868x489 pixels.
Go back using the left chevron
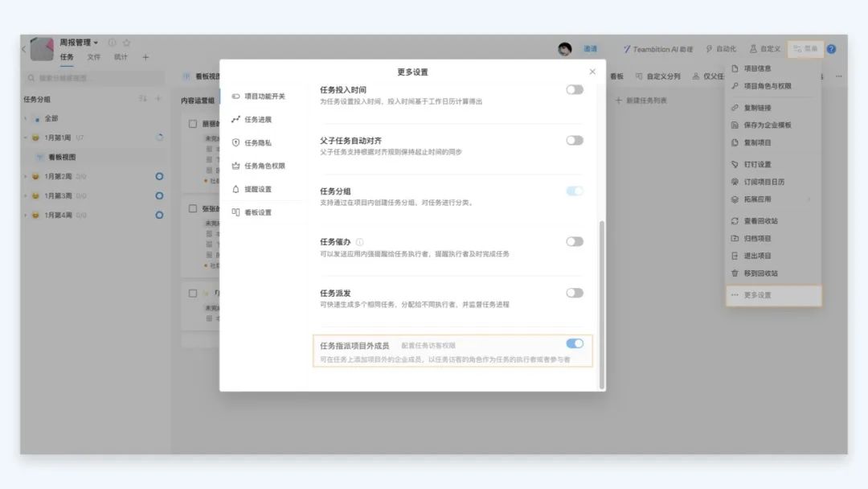tap(24, 49)
